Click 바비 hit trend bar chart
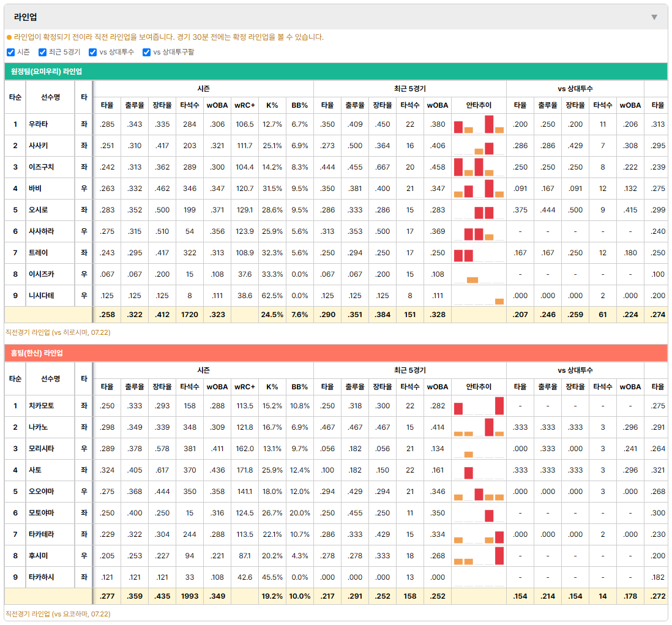 (x=479, y=189)
